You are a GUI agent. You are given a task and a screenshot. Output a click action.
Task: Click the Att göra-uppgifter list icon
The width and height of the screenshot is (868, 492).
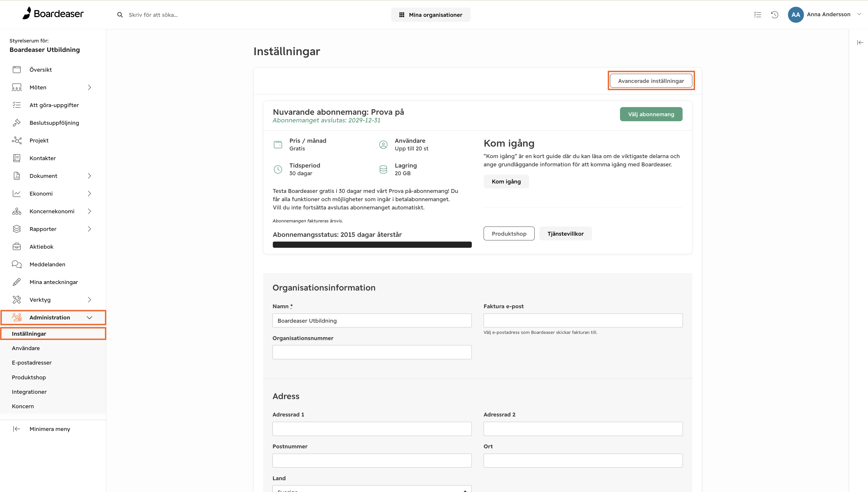click(x=17, y=105)
